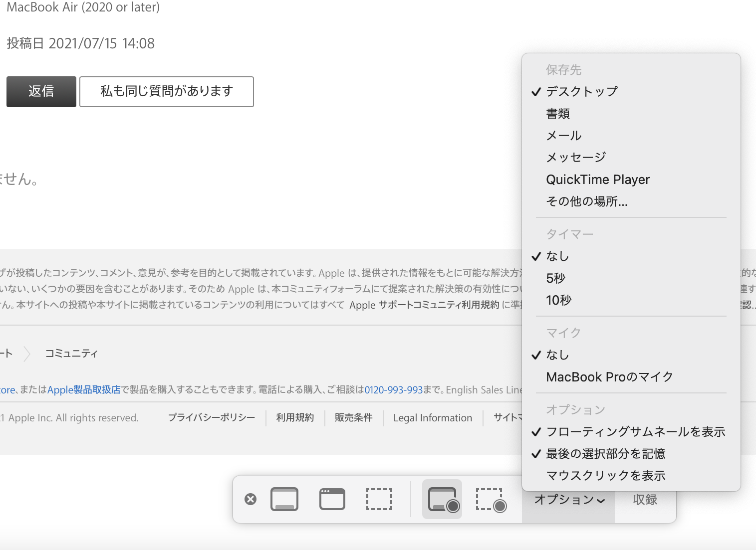The image size is (756, 550).
Task: Toggle フローティングサムネールを表示 option
Action: pos(635,432)
